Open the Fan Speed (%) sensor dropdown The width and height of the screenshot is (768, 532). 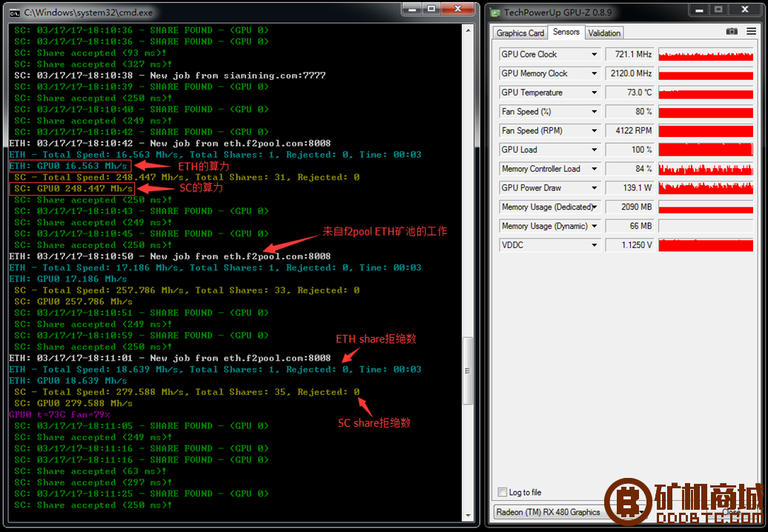click(x=594, y=112)
